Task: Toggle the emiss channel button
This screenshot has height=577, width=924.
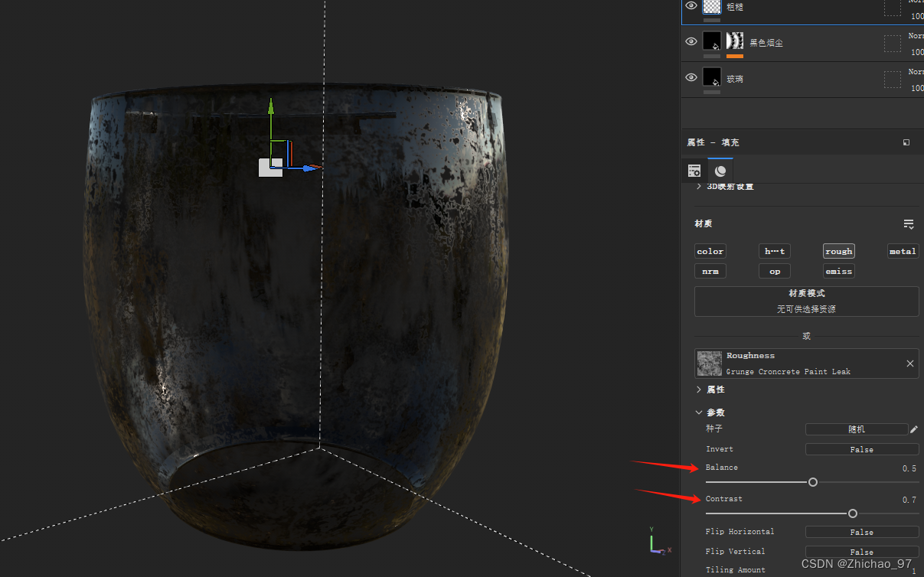Action: (839, 271)
